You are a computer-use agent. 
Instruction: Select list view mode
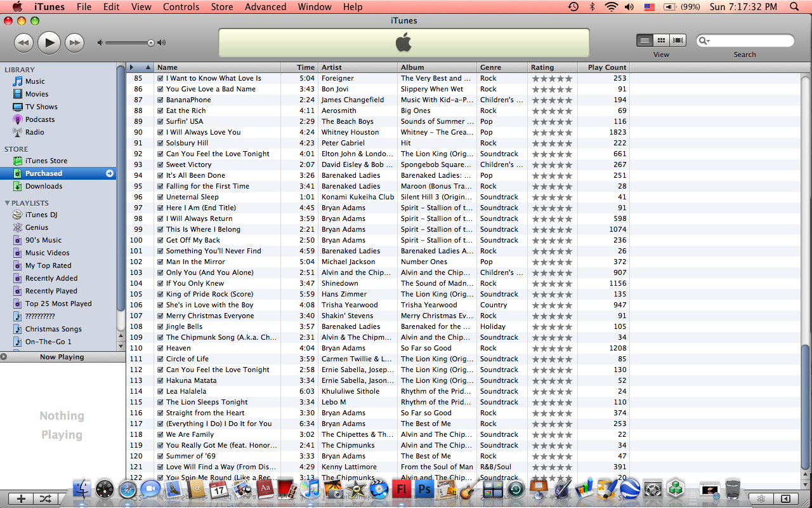pyautogui.click(x=645, y=41)
